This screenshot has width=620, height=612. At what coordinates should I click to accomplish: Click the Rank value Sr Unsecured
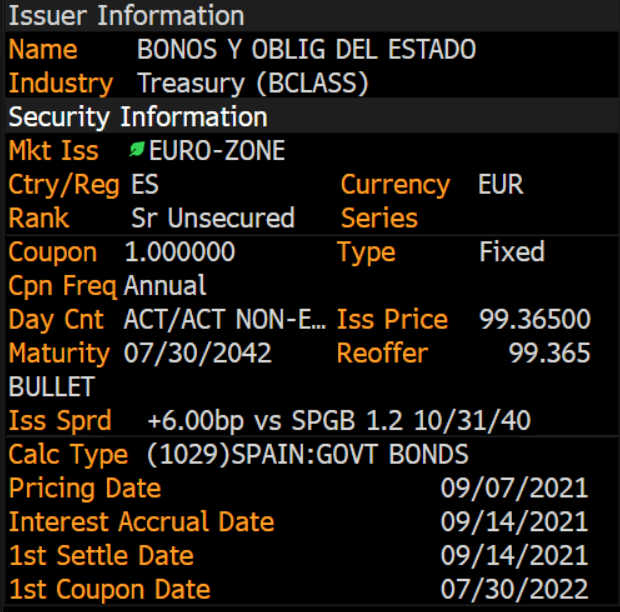213,218
